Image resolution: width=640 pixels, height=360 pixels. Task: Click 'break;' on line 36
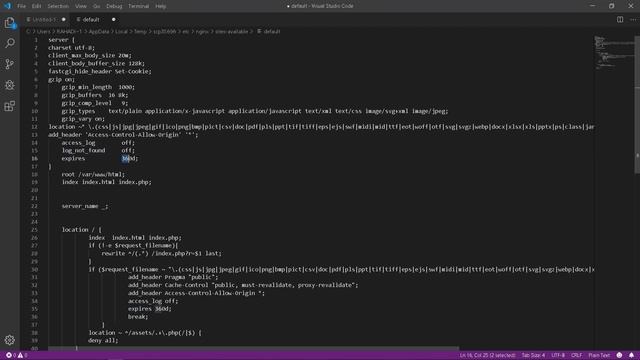click(x=138, y=317)
